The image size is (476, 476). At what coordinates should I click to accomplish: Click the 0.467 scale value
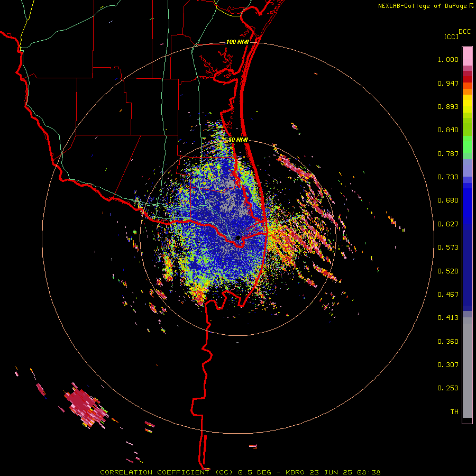(x=448, y=295)
